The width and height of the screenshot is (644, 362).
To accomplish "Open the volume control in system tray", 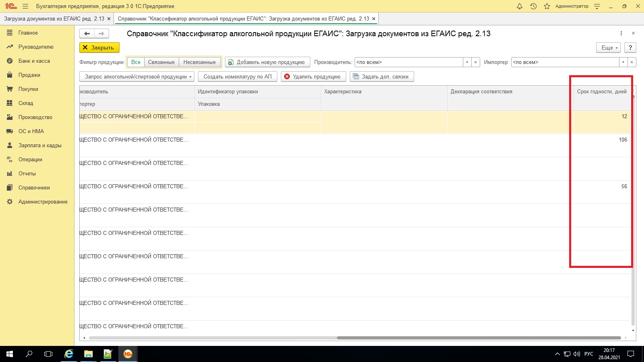I will pos(577,354).
